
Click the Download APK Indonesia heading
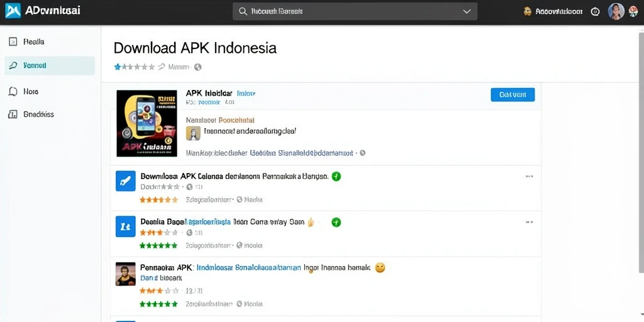(x=195, y=48)
